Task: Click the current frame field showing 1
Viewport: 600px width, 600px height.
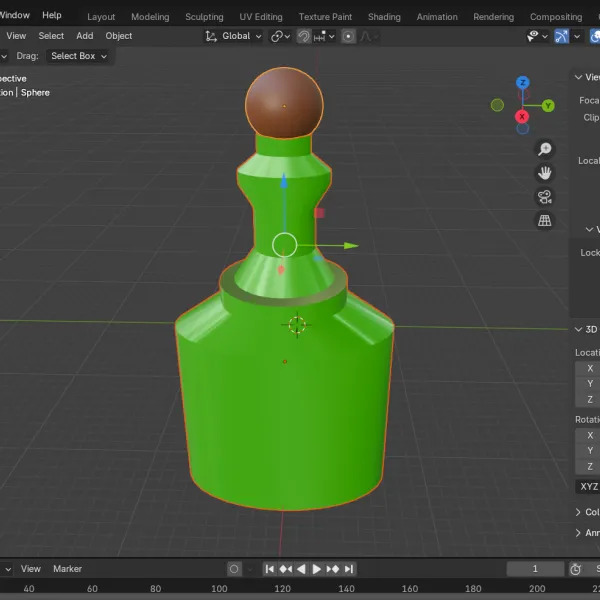Action: pos(535,569)
